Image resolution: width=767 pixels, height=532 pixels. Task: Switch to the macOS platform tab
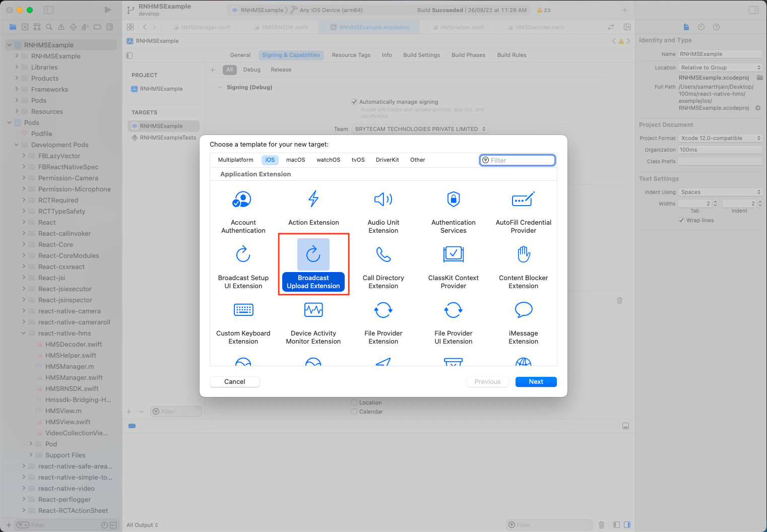(x=295, y=160)
